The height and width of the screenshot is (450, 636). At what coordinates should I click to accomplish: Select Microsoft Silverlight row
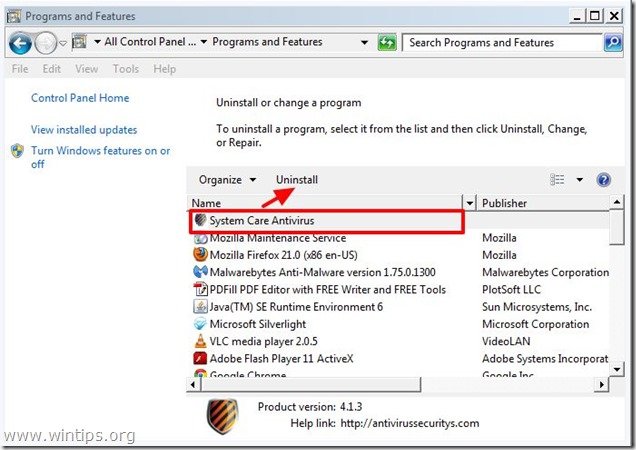click(x=400, y=324)
